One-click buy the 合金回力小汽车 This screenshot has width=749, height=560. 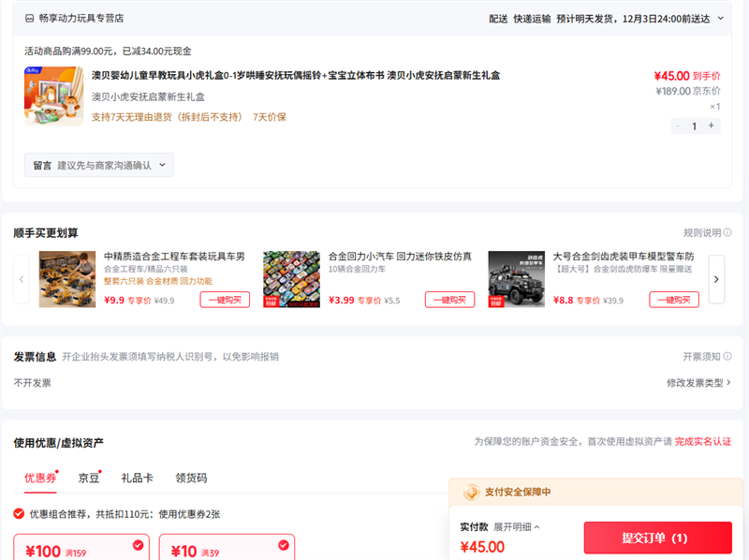tap(449, 300)
